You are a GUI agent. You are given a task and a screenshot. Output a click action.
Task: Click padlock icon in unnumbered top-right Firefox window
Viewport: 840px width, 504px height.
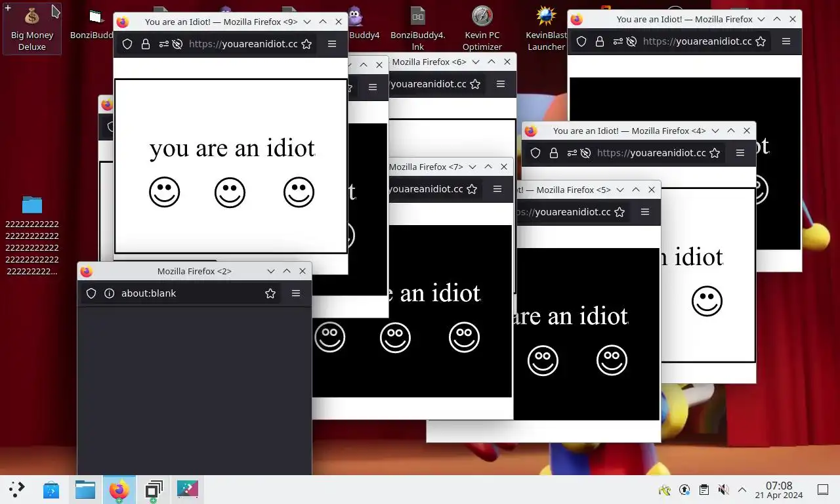[x=599, y=41]
